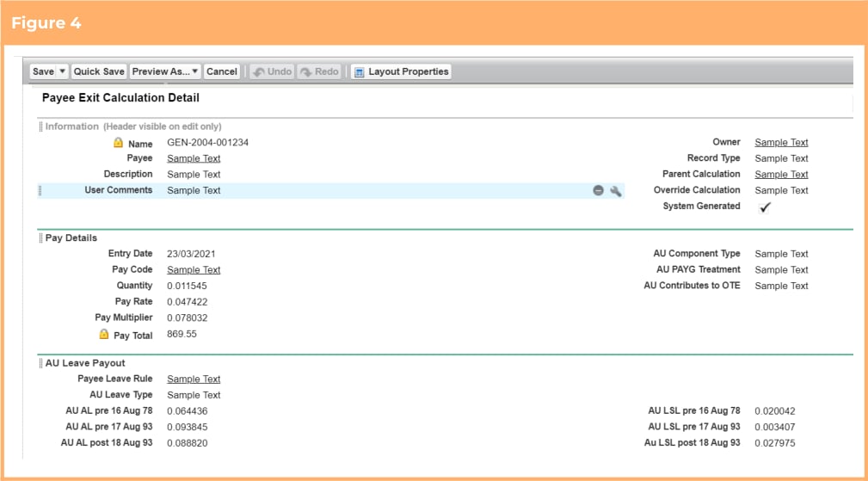Click the lock icon beside Name

[118, 143]
